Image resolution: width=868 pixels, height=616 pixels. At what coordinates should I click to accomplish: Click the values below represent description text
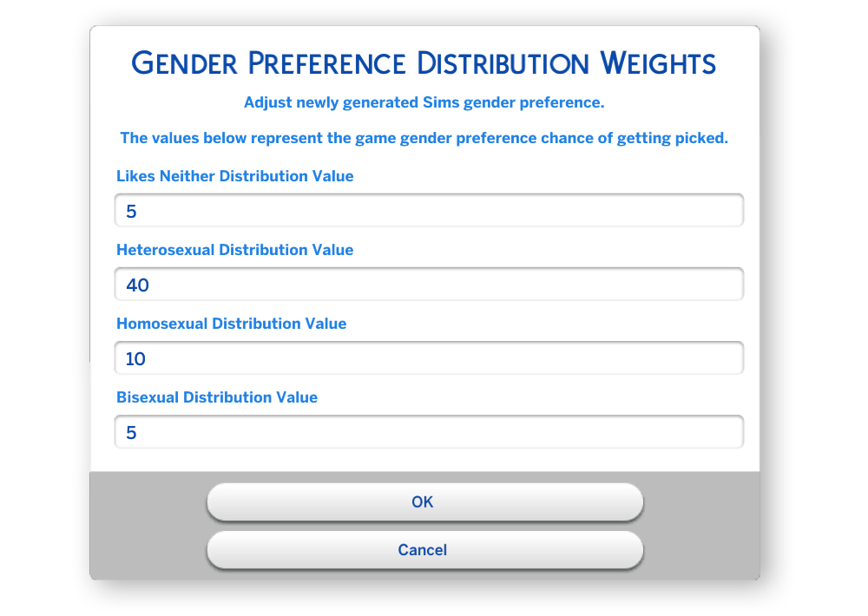(x=424, y=138)
